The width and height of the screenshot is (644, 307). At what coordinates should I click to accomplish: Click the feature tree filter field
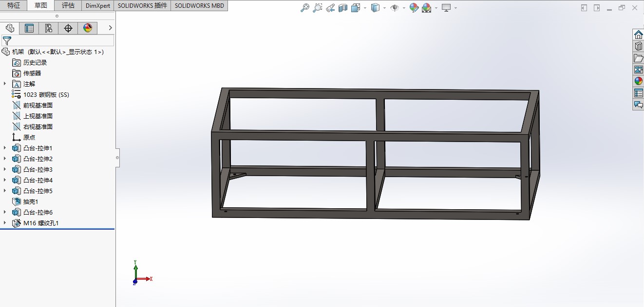coord(57,40)
